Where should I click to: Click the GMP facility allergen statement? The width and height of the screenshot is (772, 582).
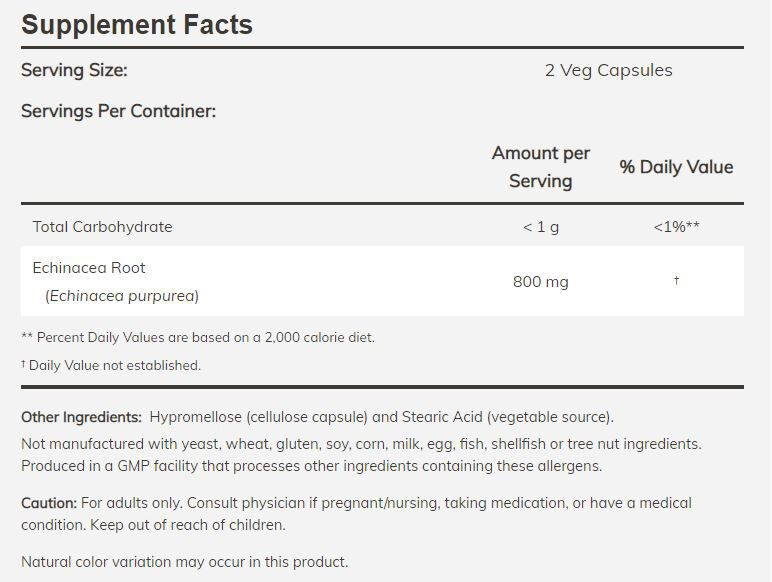click(311, 466)
